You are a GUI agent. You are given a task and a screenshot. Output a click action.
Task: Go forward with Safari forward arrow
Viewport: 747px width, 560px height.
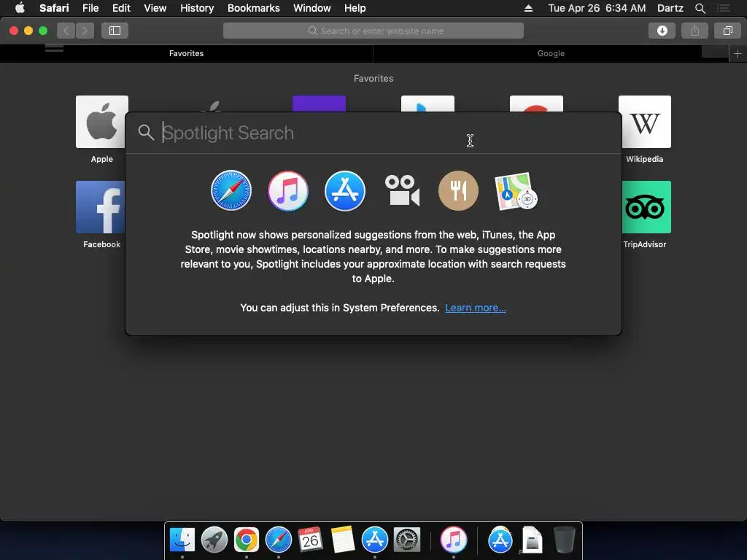pos(85,31)
